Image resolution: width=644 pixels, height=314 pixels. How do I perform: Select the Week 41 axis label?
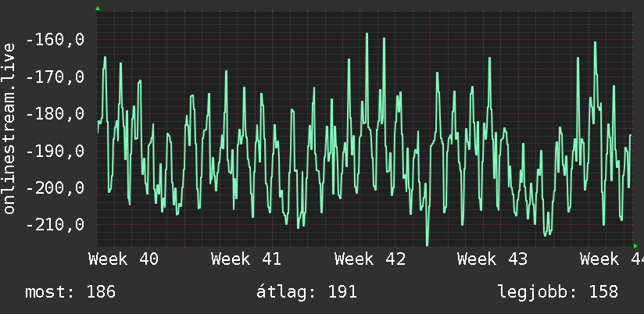click(246, 259)
